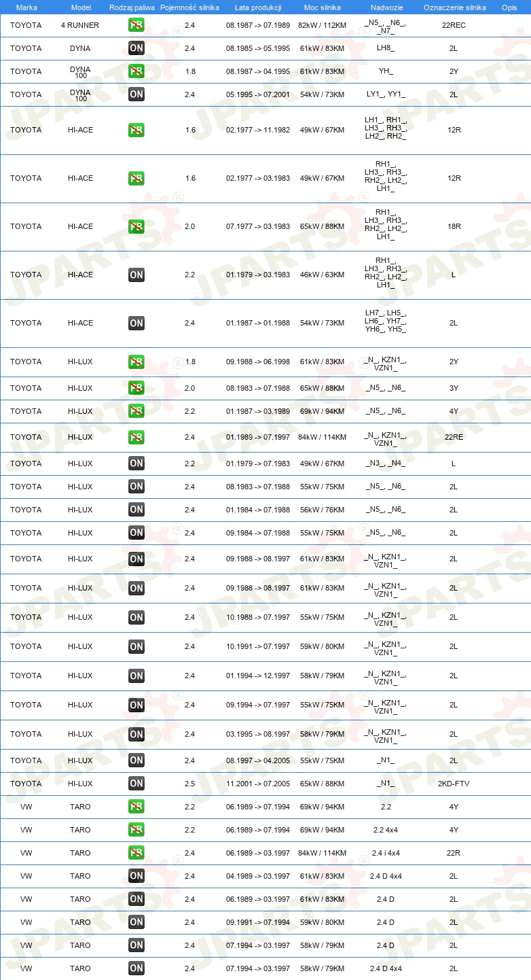Click the petrol icon for HI-ACE 02.1977 -> 03.1983
The width and height of the screenshot is (531, 980).
tap(136, 178)
